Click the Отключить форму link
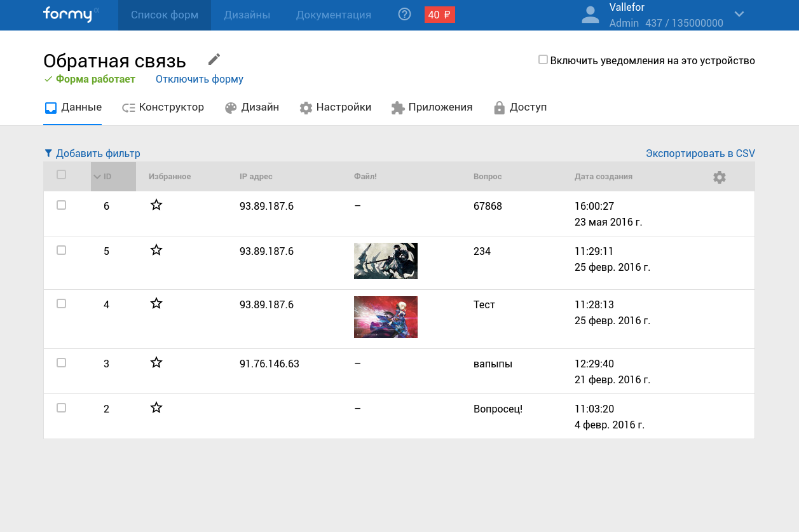Image resolution: width=799 pixels, height=532 pixels. (199, 79)
